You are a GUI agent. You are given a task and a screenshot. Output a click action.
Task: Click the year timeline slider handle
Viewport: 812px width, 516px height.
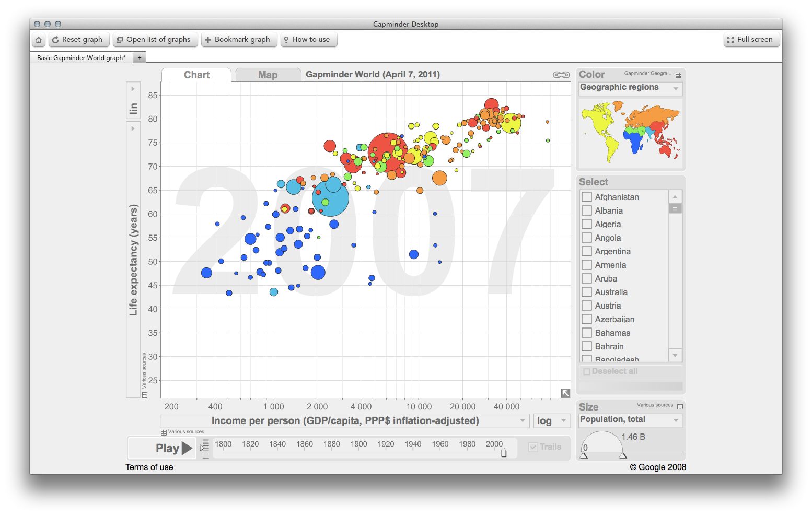pyautogui.click(x=504, y=452)
